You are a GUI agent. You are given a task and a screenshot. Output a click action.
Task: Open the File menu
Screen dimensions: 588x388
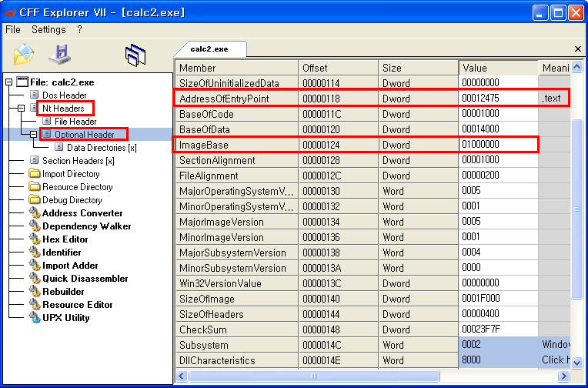pyautogui.click(x=13, y=30)
